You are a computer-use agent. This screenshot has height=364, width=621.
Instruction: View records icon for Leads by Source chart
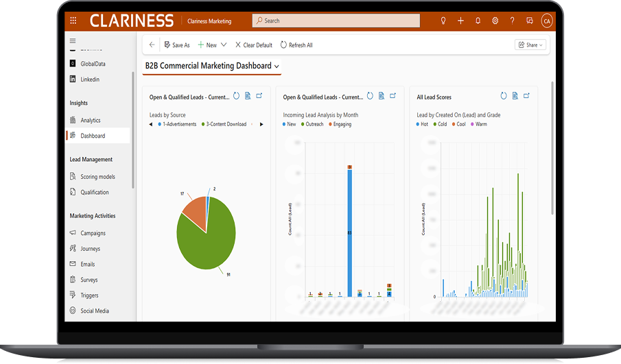pos(248,96)
